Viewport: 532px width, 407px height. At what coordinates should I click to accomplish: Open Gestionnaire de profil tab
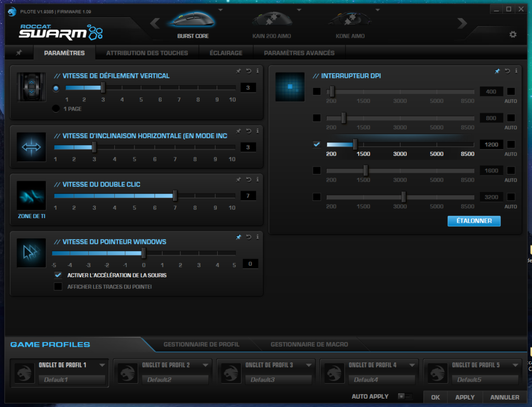(201, 344)
